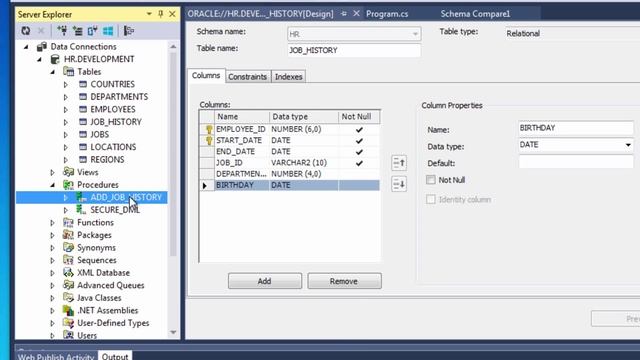
Task: Click the COUNTRIES table icon
Action: 83,84
